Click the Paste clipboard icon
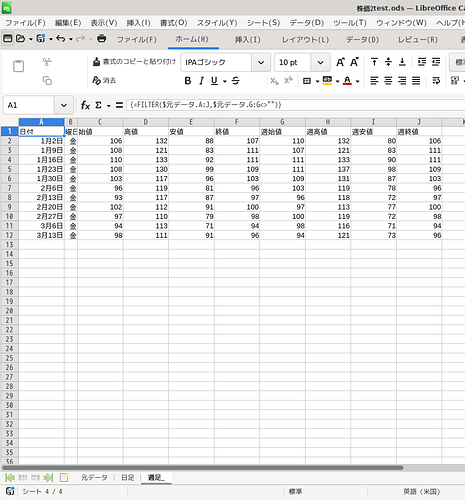Image resolution: width=465 pixels, height=500 pixels. point(18,66)
